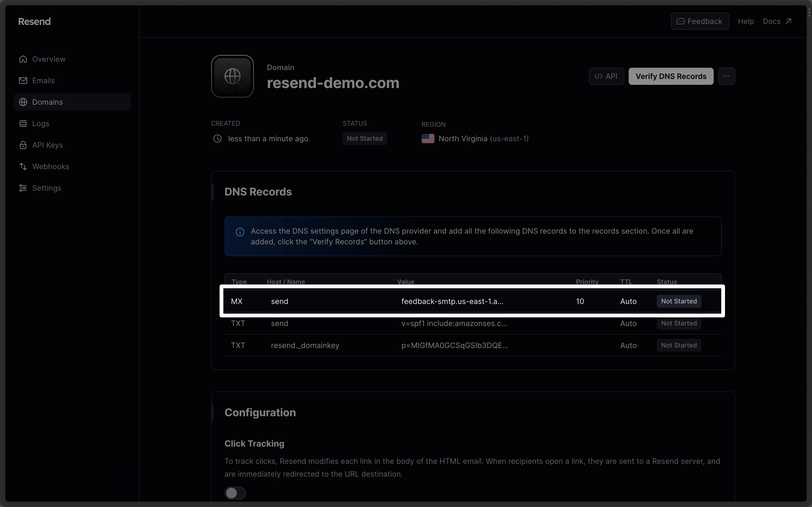Enable the Click Tracking toggle

coord(235,493)
